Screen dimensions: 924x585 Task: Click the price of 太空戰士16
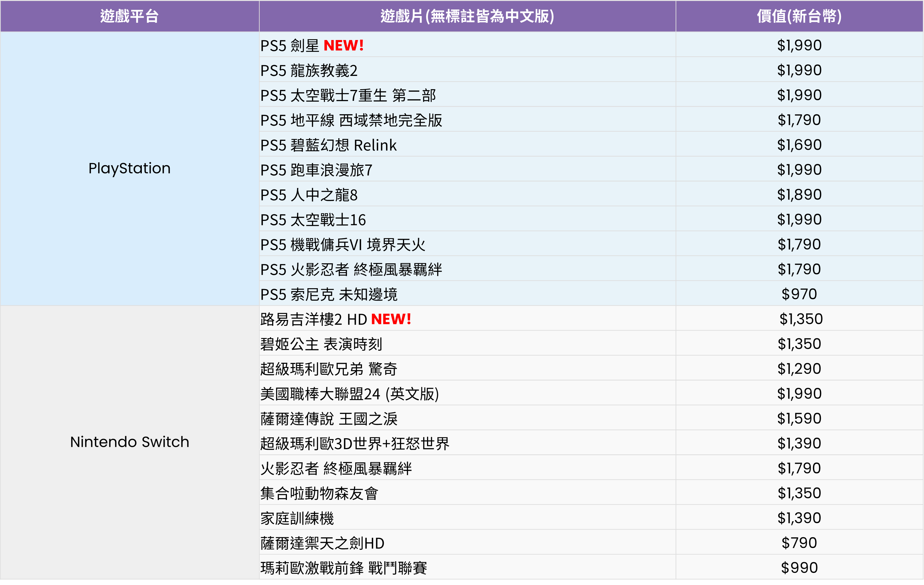799,220
